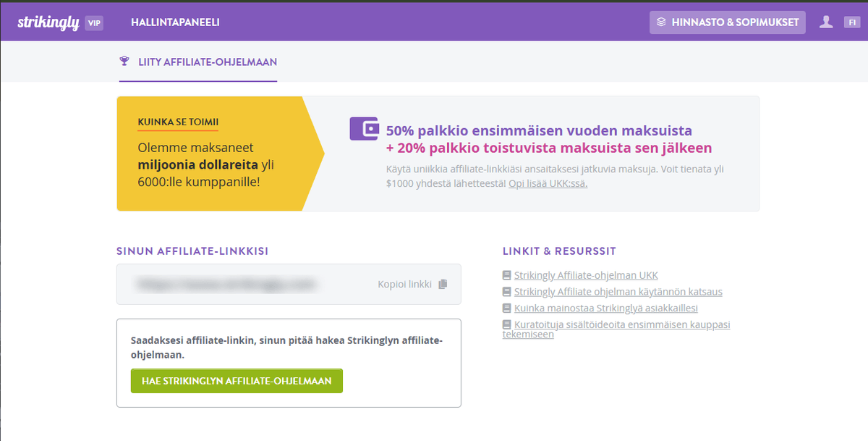Change language via FI badge
Screen dimensions: 868x441
[x=851, y=22]
